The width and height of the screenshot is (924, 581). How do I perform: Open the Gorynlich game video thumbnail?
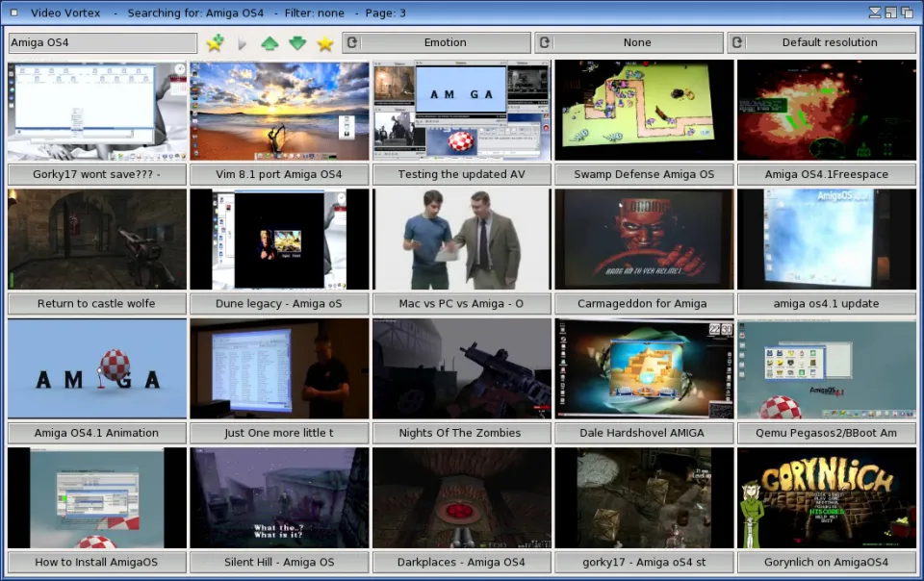826,497
